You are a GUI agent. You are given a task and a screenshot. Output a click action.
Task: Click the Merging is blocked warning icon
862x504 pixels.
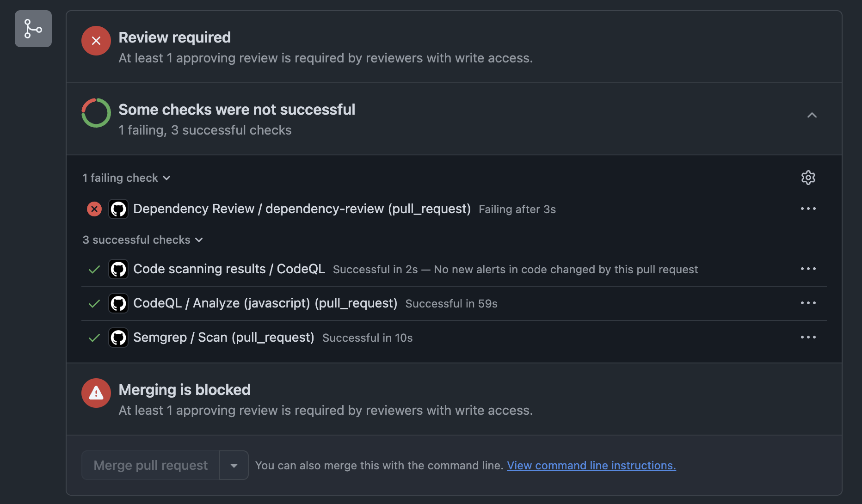[x=96, y=393]
